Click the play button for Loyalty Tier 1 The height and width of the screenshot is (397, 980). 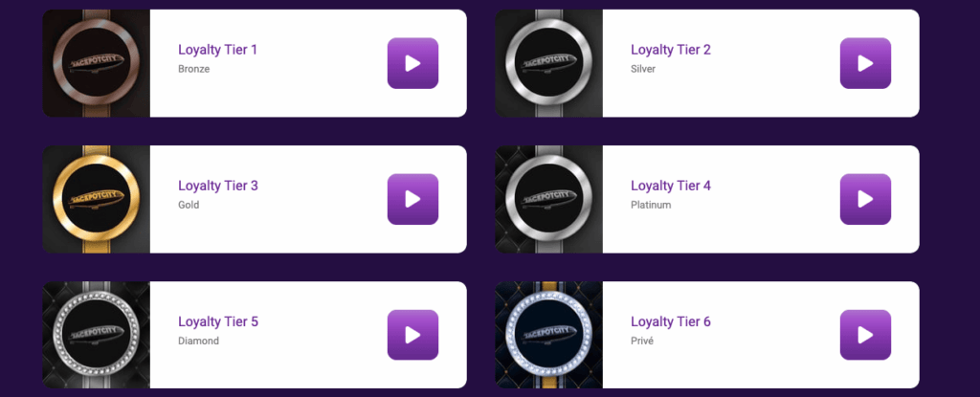pos(412,63)
